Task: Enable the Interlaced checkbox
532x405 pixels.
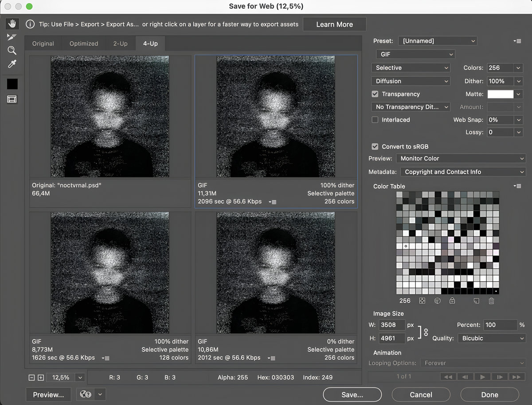Action: coord(375,120)
